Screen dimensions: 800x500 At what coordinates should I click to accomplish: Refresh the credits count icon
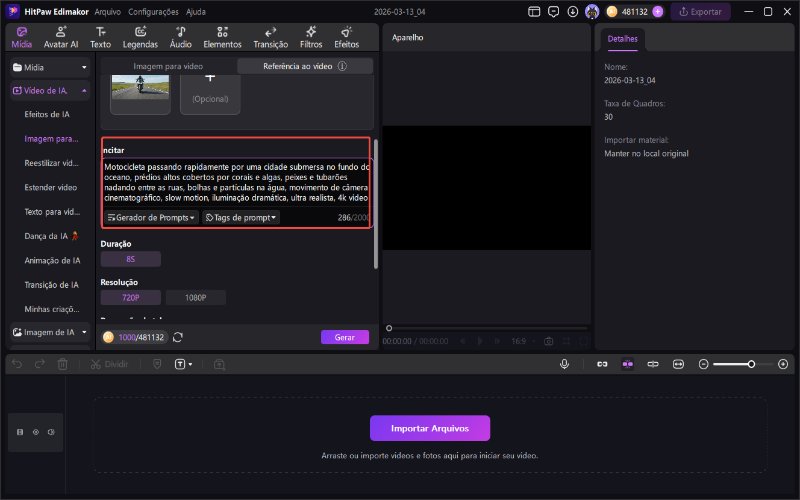178,337
